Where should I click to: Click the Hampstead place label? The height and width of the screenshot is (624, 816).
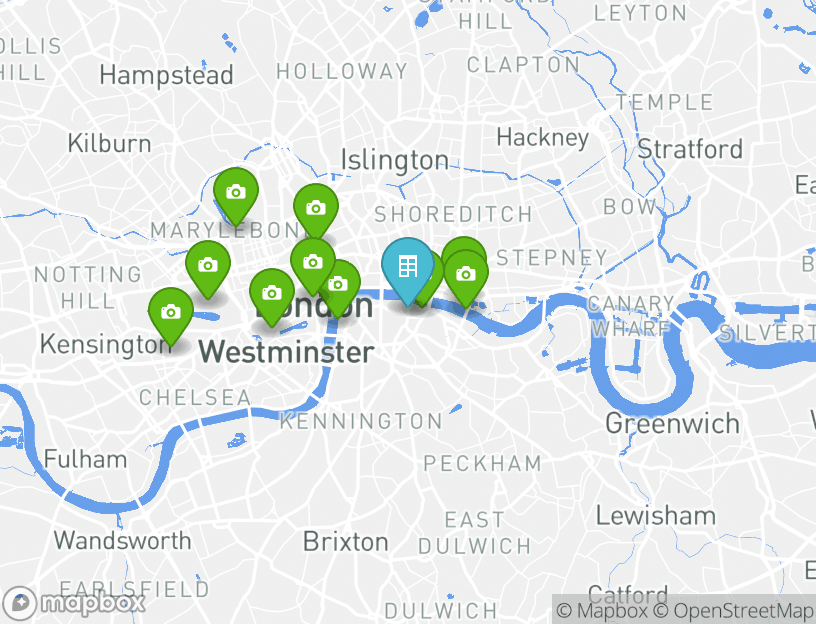click(x=167, y=76)
